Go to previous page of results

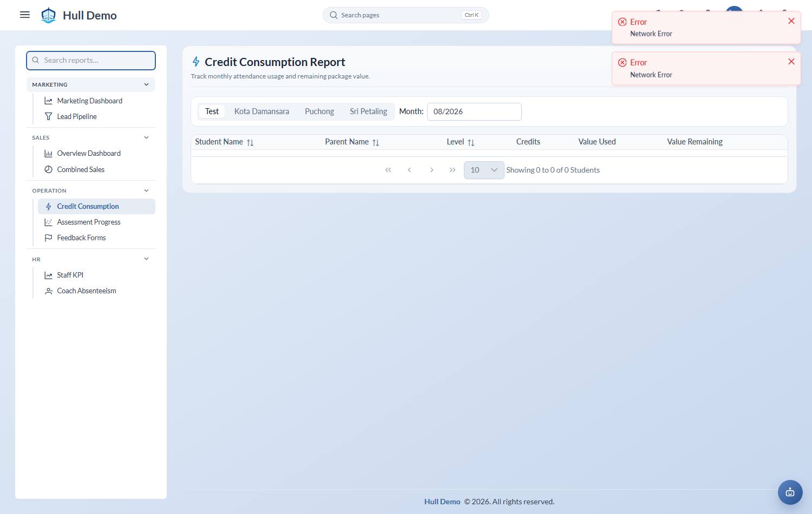(409, 170)
